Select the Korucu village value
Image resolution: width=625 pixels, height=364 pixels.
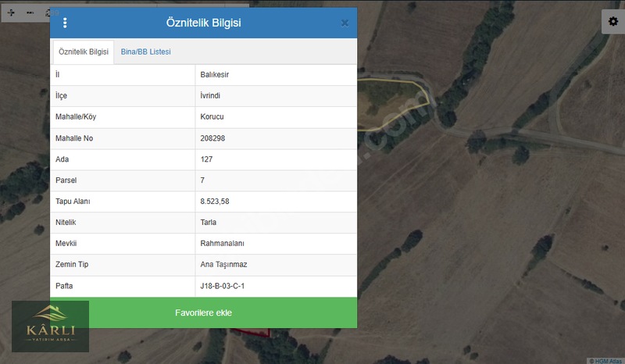[x=212, y=117]
